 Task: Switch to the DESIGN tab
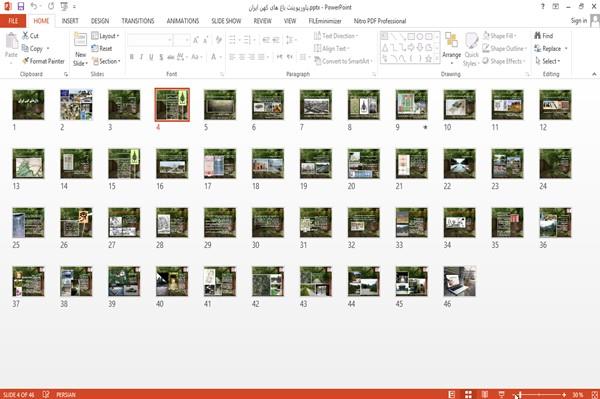pyautogui.click(x=100, y=21)
